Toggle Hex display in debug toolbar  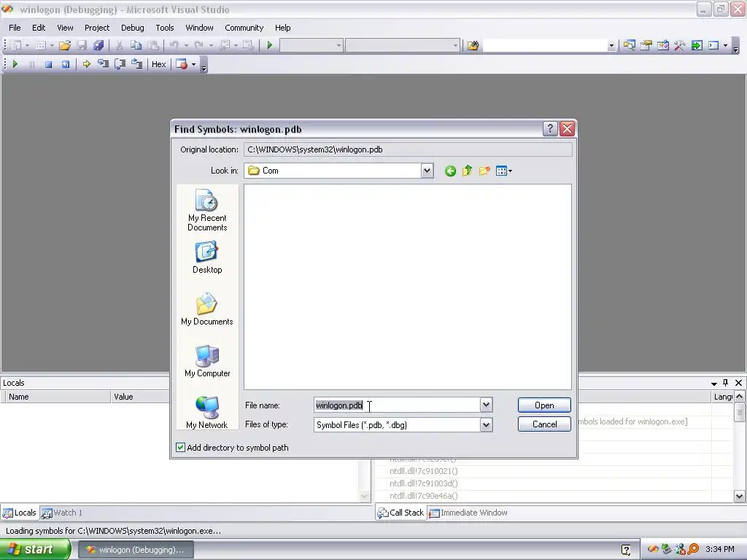click(x=158, y=64)
